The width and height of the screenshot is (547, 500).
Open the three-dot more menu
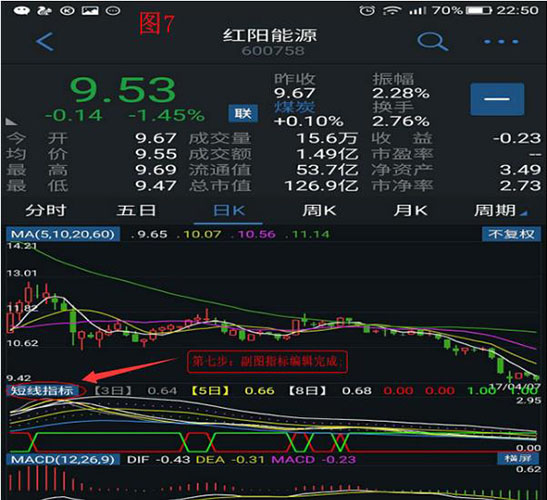pos(501,42)
